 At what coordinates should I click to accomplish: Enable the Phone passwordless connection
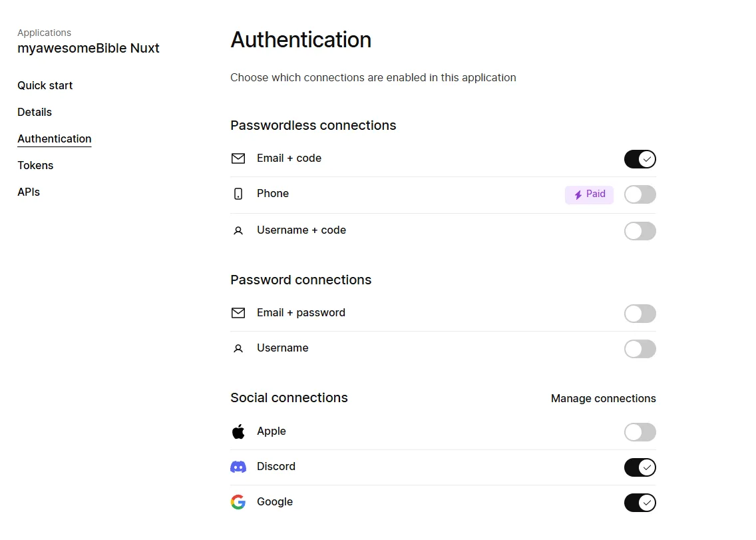(x=640, y=194)
